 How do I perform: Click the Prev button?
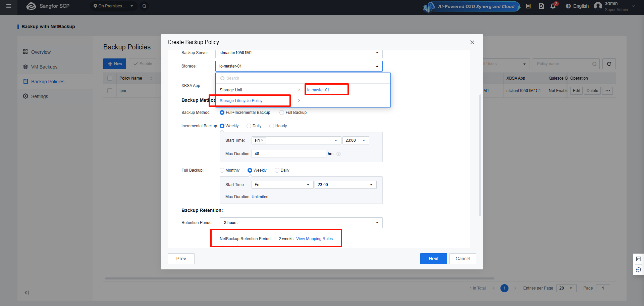pos(181,259)
